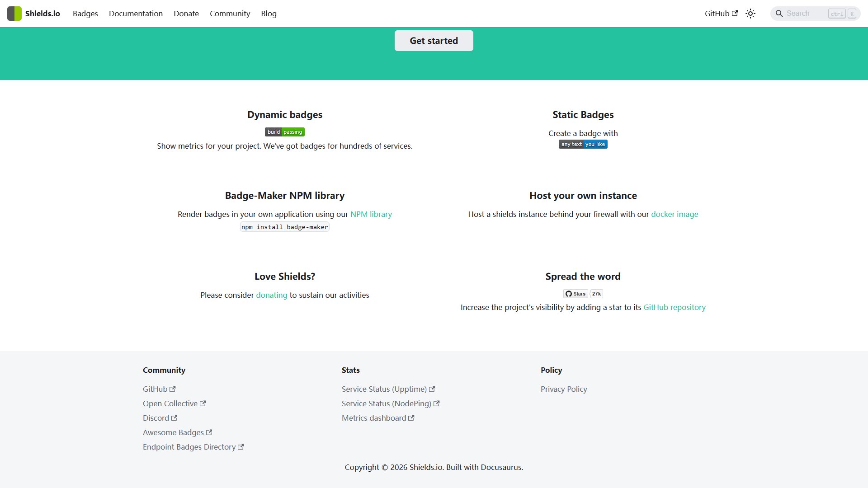Follow the NPM library link
This screenshot has height=488, width=868.
coord(371,214)
